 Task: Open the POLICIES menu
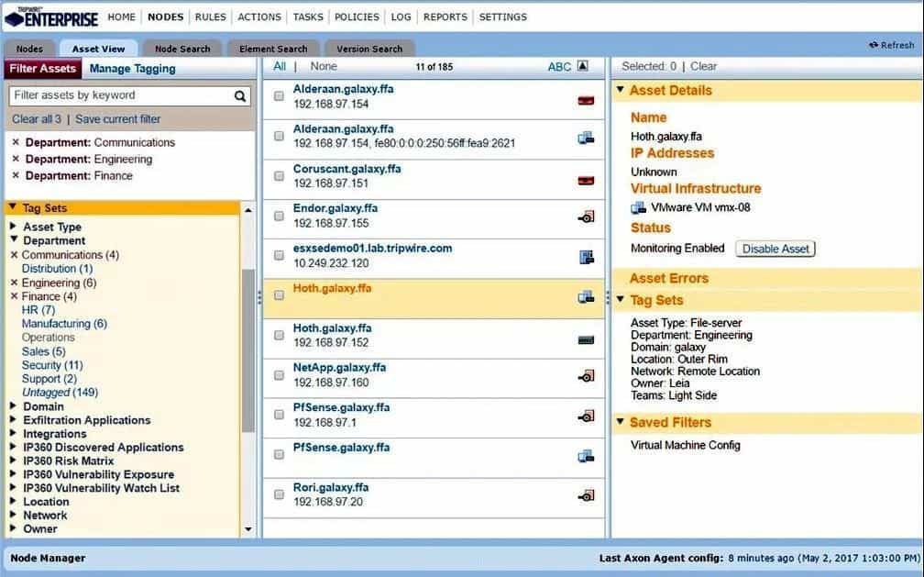click(357, 17)
